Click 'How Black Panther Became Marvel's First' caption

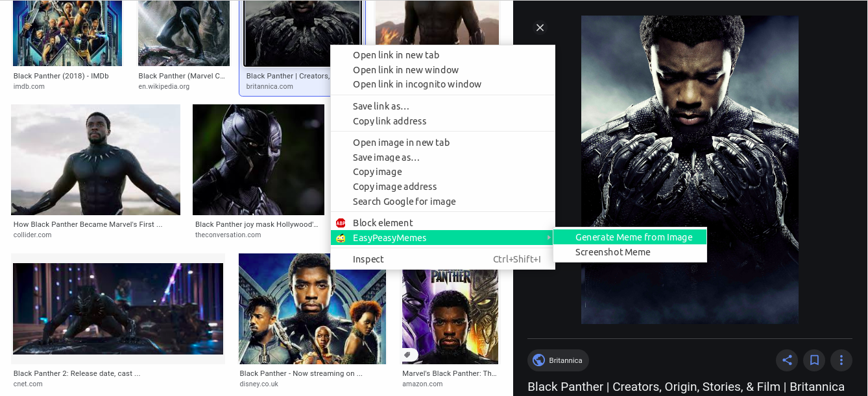coord(88,224)
